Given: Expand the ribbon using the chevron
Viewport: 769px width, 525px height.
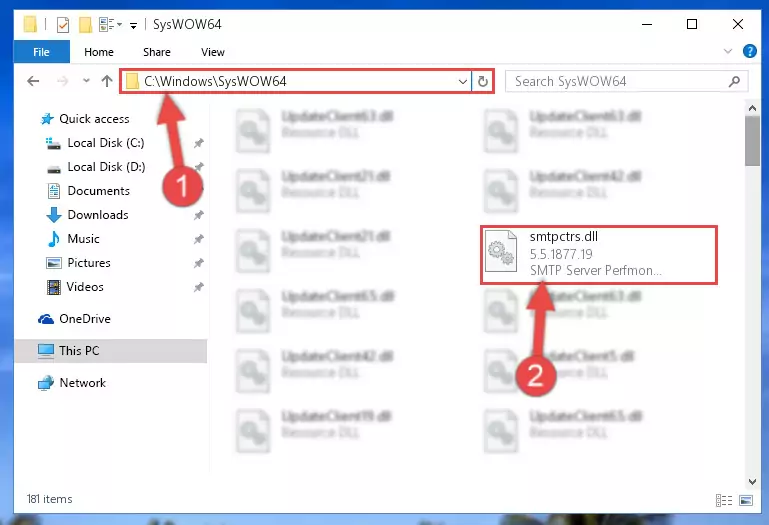Looking at the screenshot, I should [x=728, y=51].
